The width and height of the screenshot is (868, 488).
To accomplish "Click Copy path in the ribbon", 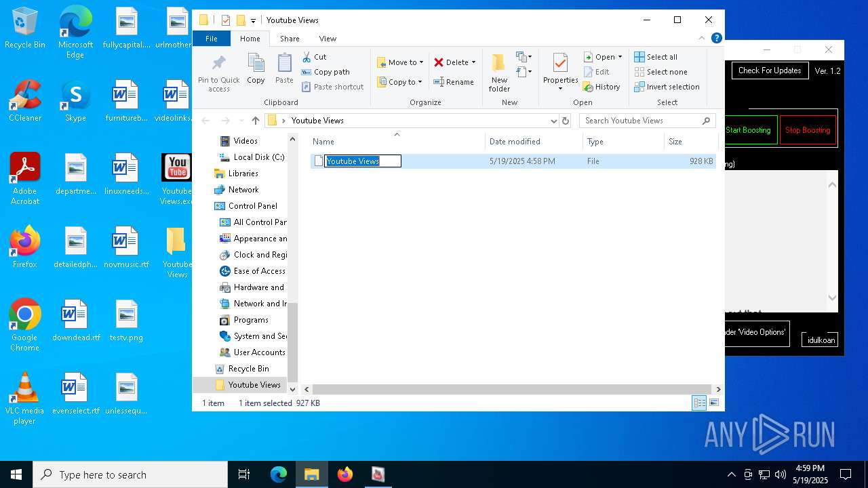I will coord(325,72).
